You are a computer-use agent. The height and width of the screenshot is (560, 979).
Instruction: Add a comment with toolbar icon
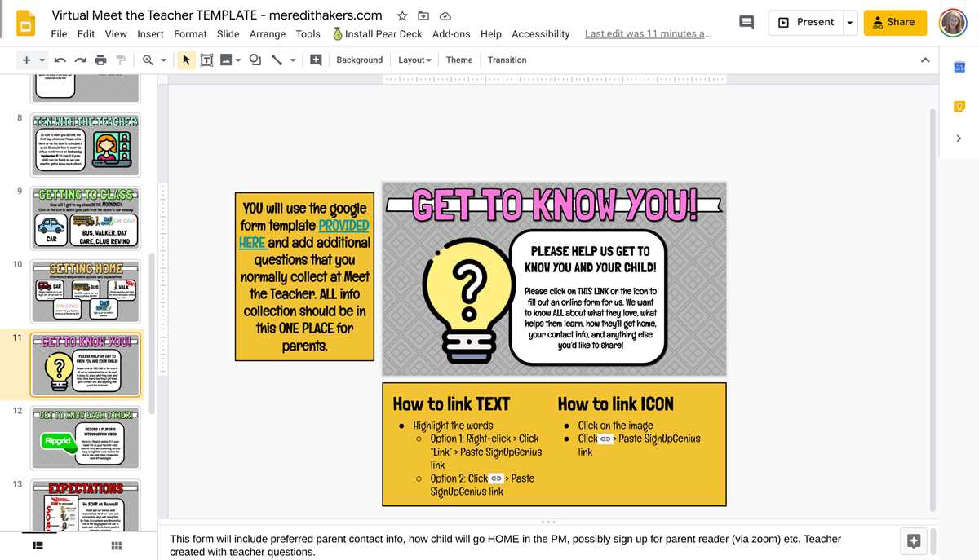point(316,60)
